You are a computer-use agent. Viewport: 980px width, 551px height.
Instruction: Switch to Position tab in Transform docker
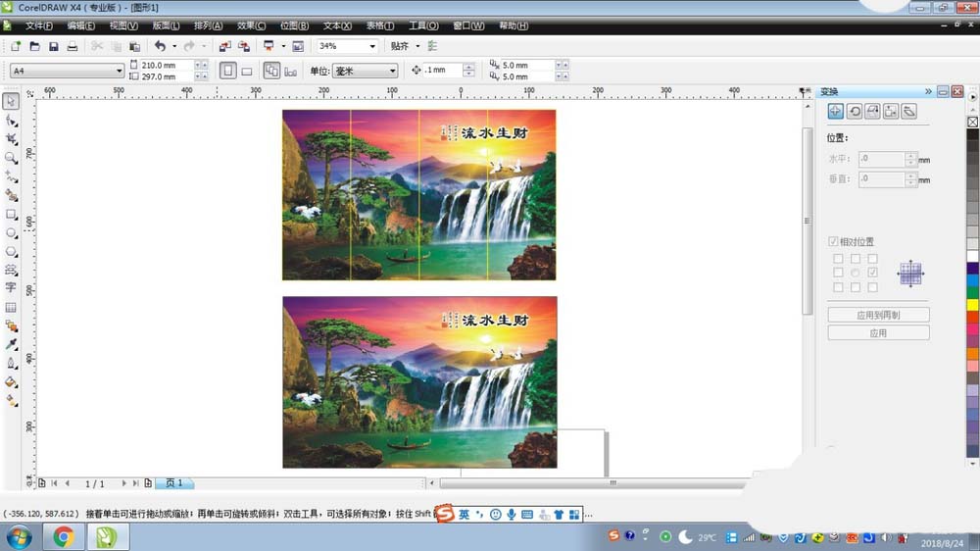(836, 112)
